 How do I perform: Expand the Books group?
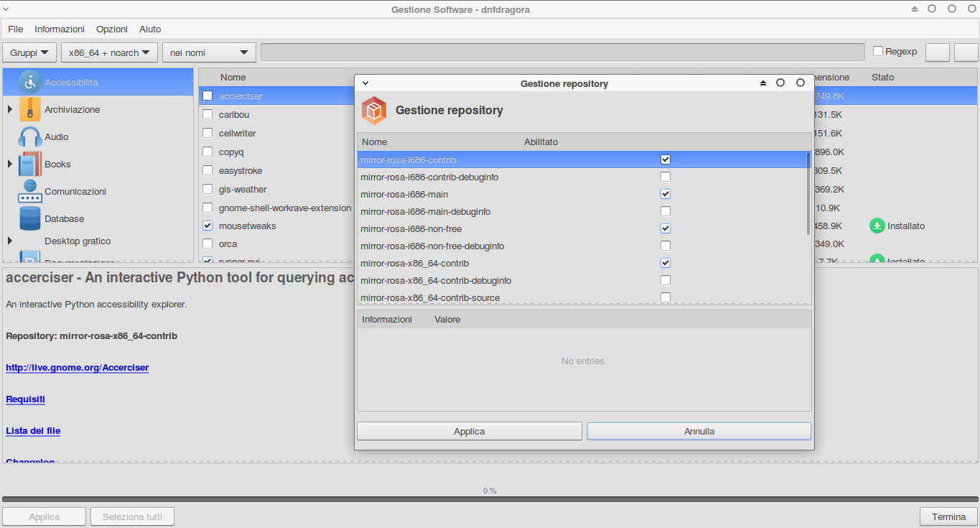click(10, 164)
